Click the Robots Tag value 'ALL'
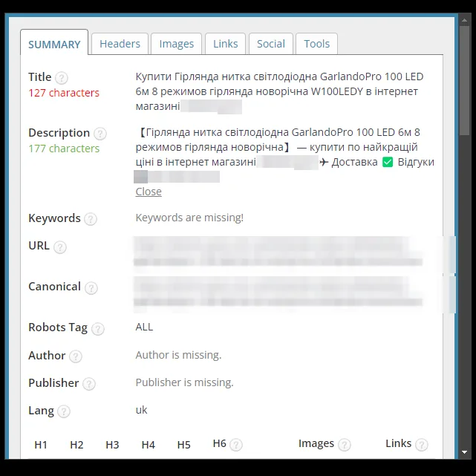Screen dimensions: 476x476 pos(144,327)
